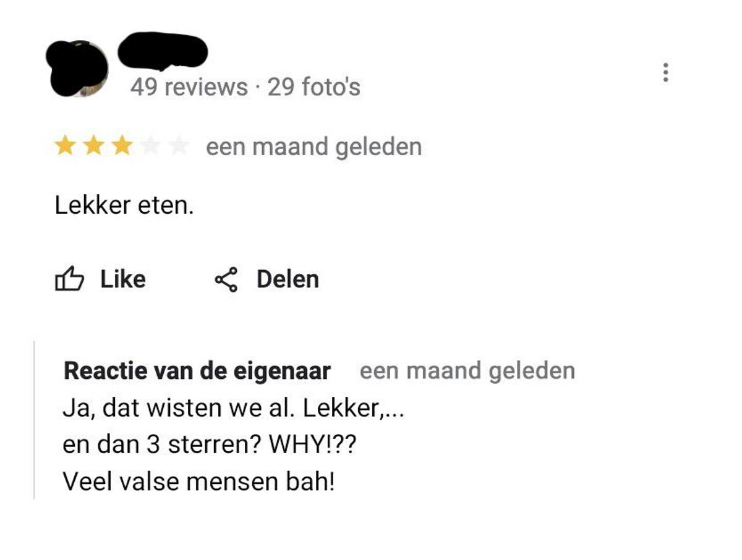
Task: Click the 'Reactie van de eigenaar' heading
Action: (197, 371)
